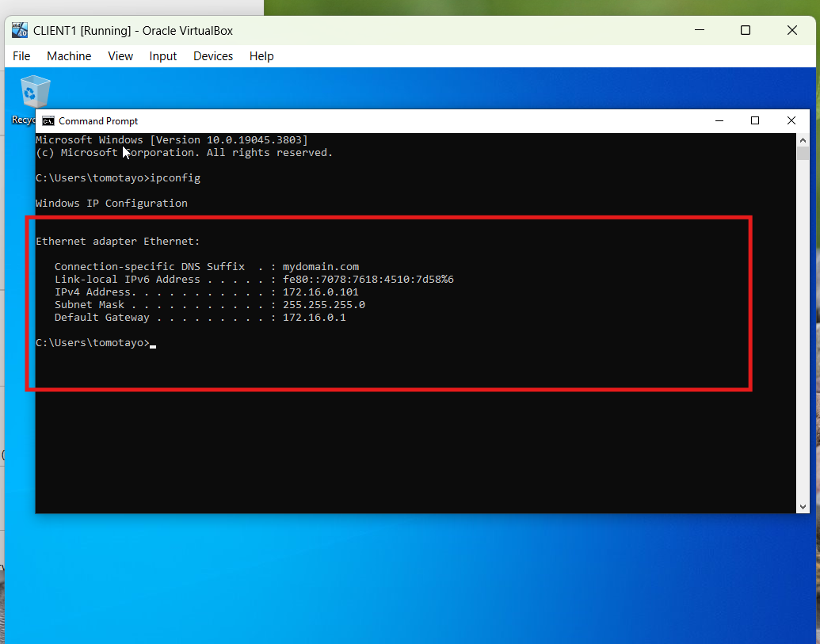Maximize the VirtualBox CLIENT1 window
Screen dimensions: 820x644
coord(746,30)
